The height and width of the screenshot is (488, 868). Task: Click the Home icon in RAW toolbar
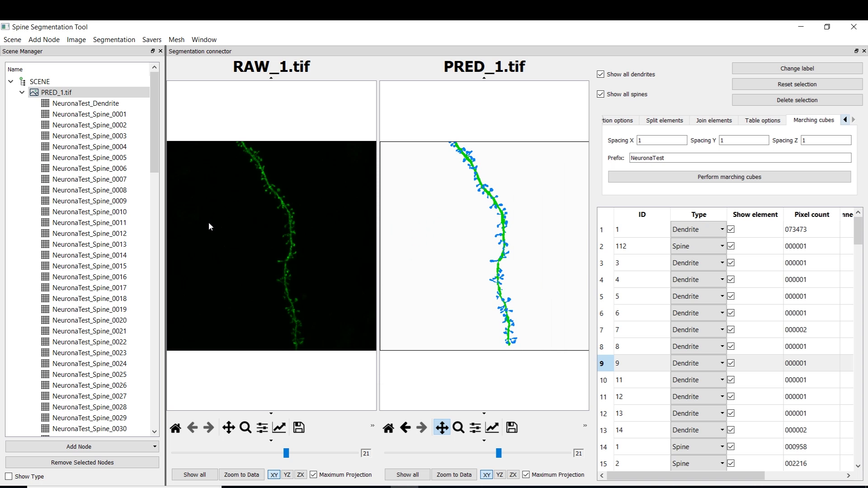click(x=175, y=427)
